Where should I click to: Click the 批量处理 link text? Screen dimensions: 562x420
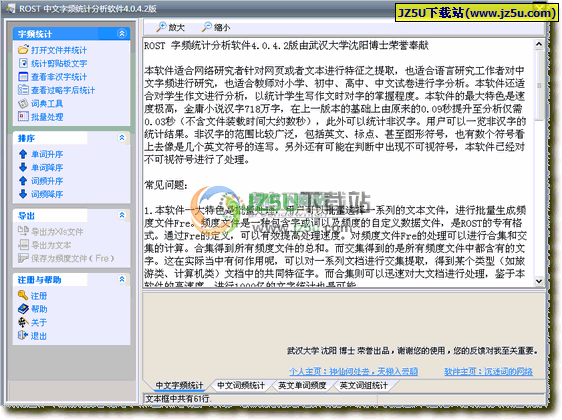coord(47,117)
